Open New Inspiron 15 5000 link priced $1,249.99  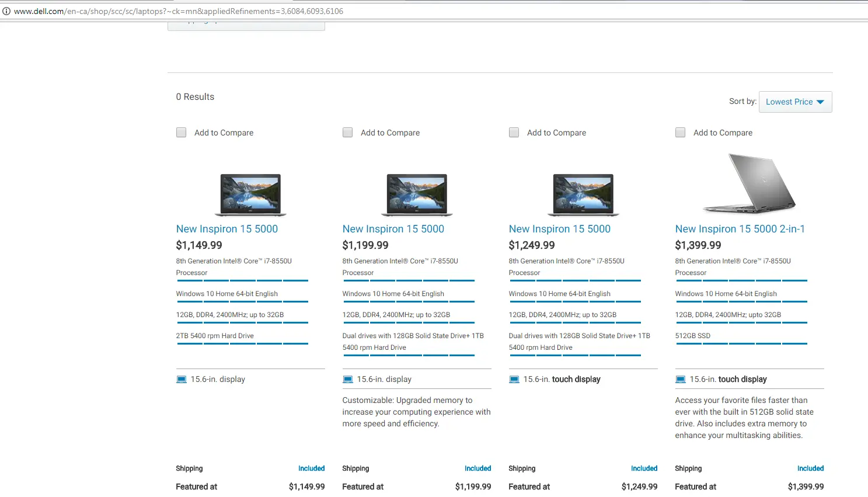[x=560, y=229]
